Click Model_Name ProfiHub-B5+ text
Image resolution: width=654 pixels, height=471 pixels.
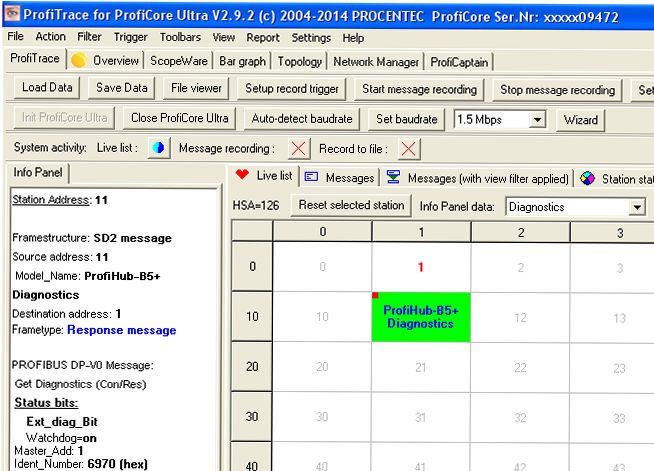pyautogui.click(x=88, y=276)
